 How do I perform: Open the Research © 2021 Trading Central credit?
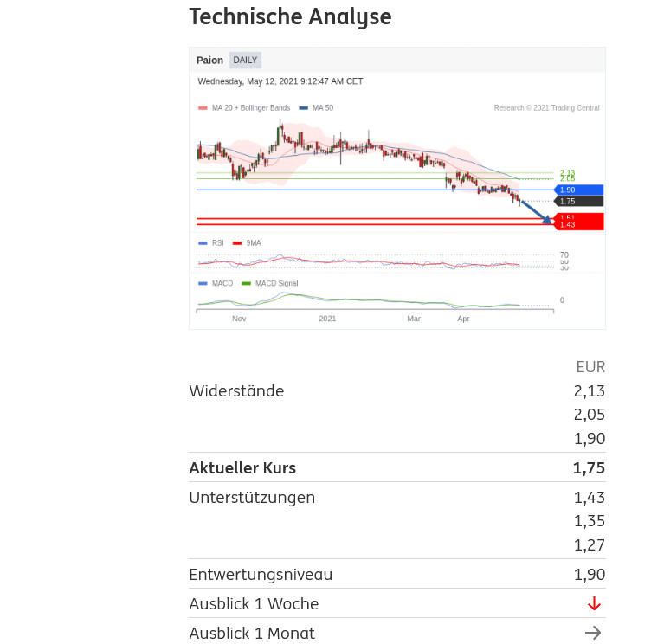click(546, 108)
